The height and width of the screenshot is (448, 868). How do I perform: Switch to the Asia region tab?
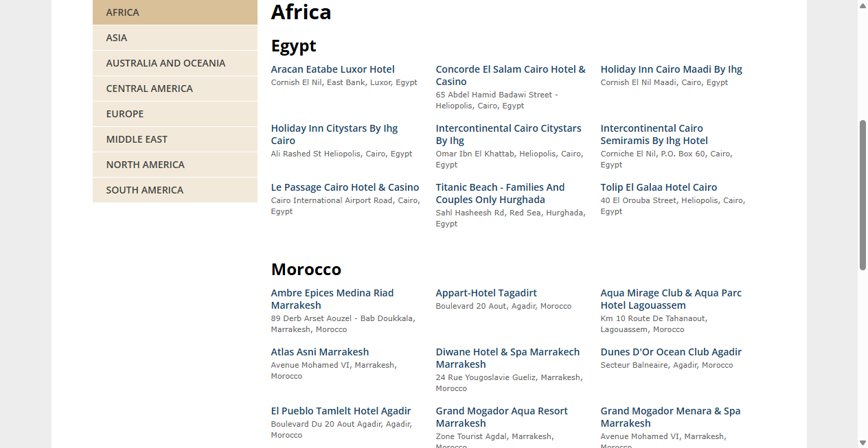[x=175, y=38]
